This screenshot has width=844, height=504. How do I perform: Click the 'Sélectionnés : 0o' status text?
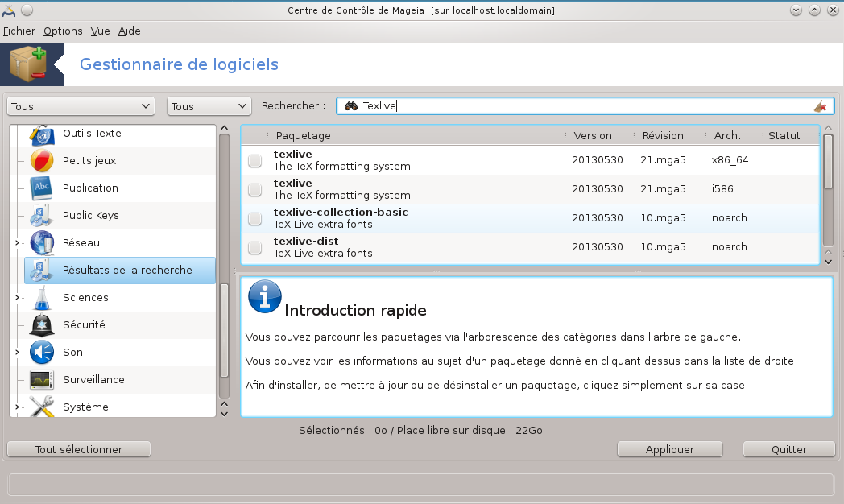343,430
